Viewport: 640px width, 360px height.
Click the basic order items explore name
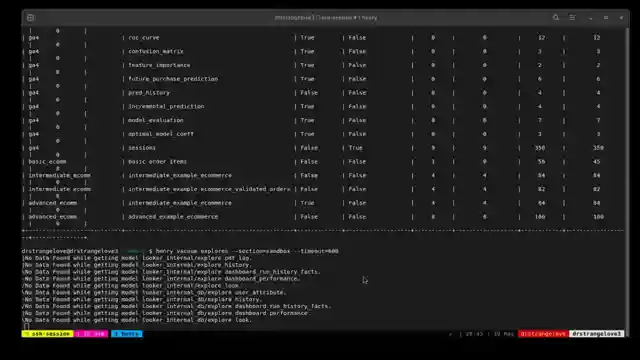(158, 162)
